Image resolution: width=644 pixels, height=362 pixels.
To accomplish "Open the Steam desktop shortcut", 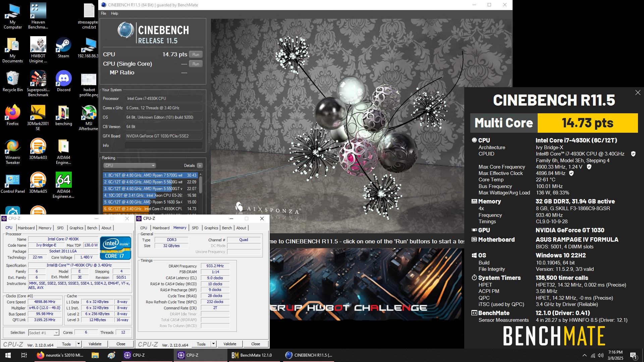I will pyautogui.click(x=63, y=48).
